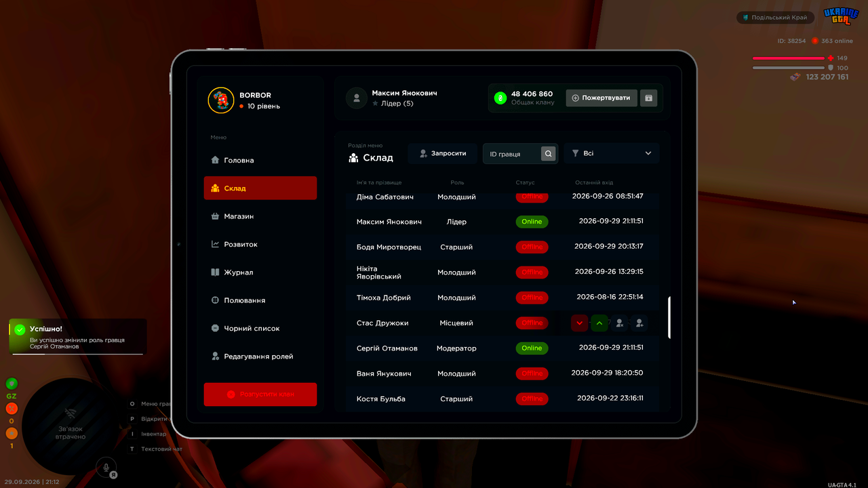This screenshot has height=488, width=868.
Task: Go to the Розвиток section
Action: [260, 244]
